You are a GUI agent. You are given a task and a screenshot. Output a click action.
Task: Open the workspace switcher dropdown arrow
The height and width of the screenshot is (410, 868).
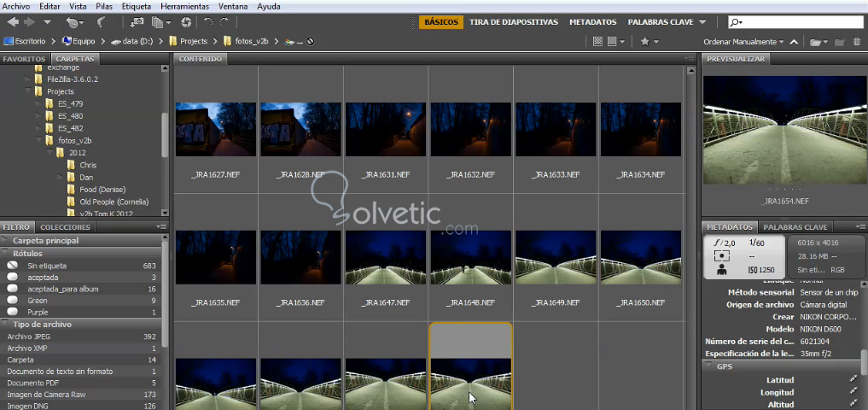[x=702, y=22]
